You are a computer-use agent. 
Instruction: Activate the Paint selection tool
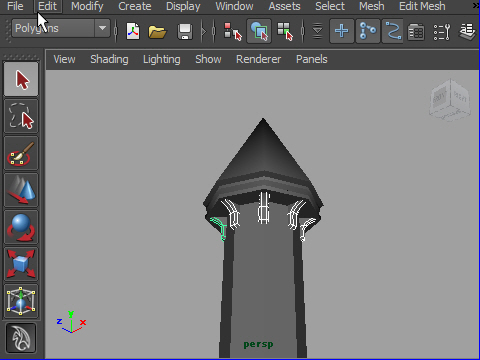(21, 153)
